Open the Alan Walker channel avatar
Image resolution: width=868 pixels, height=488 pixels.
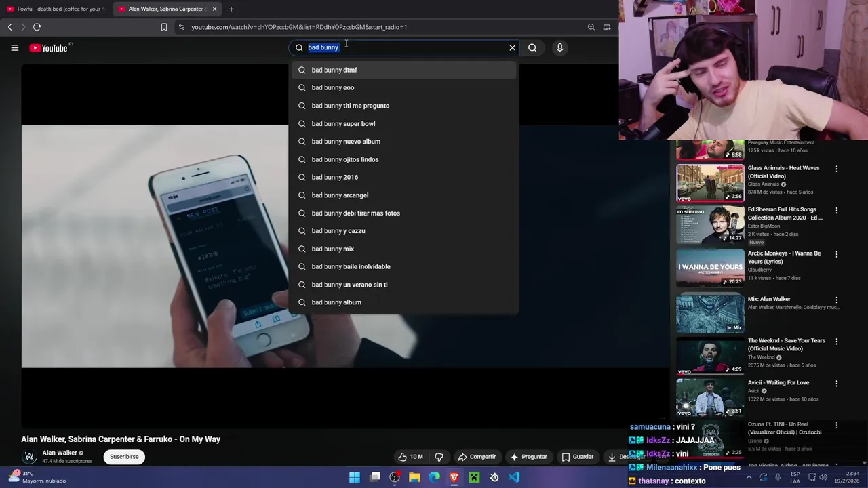tap(29, 457)
